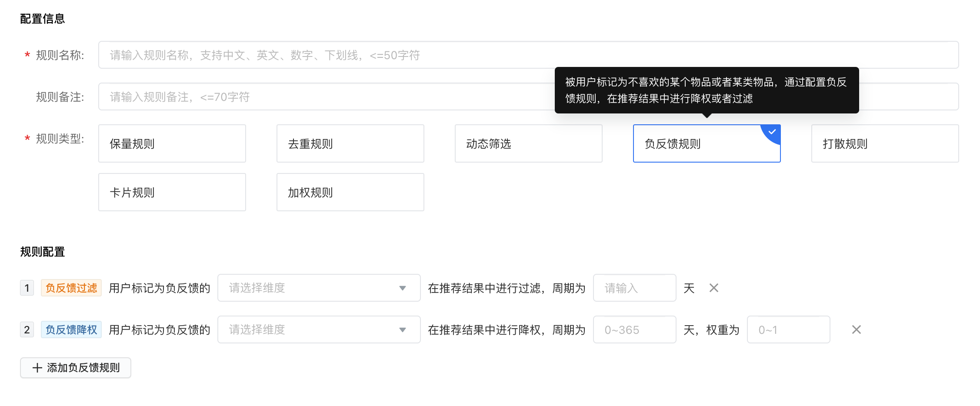
Task: Choose the 去重规则 rule type
Action: pos(350,143)
